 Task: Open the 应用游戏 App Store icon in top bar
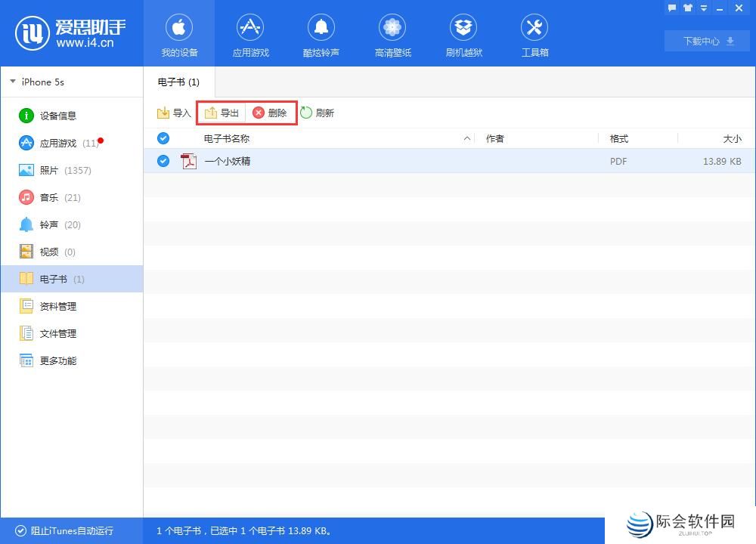point(250,35)
